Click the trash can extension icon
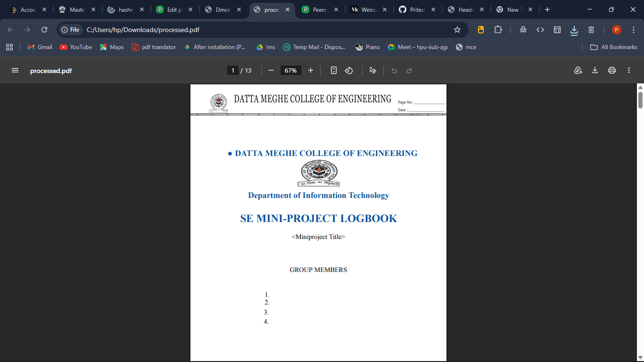The height and width of the screenshot is (362, 644). pyautogui.click(x=591, y=30)
